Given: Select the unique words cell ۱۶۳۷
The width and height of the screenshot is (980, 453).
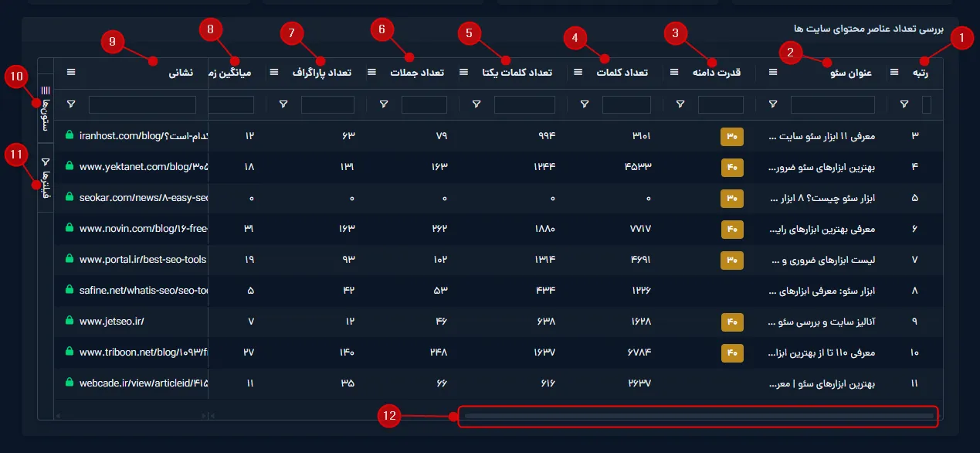Looking at the screenshot, I should tap(545, 353).
